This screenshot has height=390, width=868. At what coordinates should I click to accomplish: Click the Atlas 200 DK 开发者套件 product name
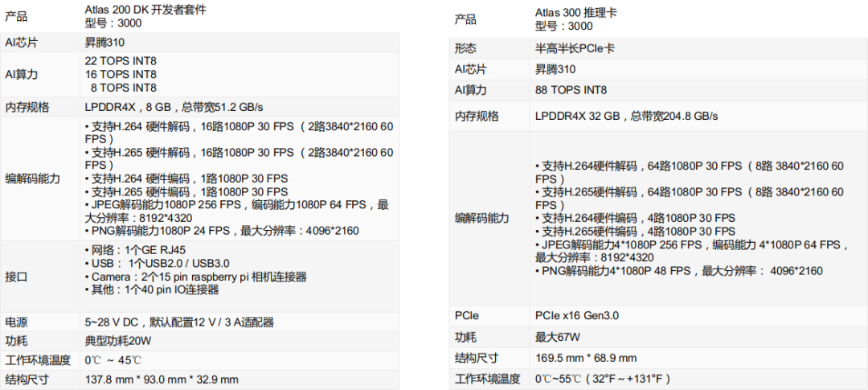click(145, 9)
